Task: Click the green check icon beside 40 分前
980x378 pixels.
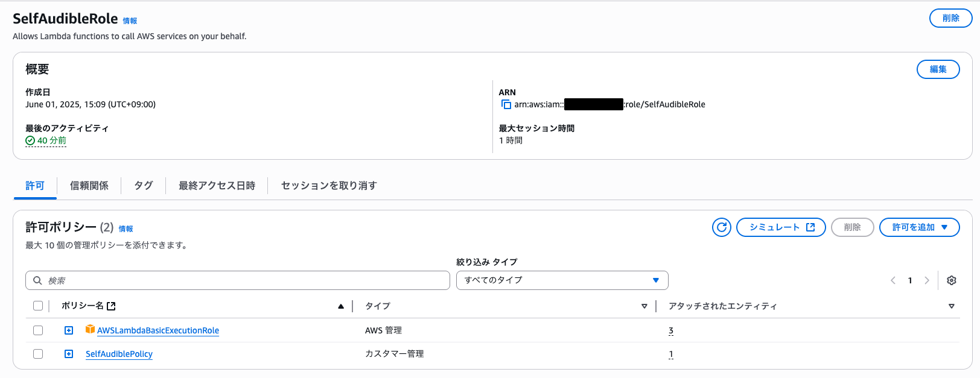Action: pos(30,140)
